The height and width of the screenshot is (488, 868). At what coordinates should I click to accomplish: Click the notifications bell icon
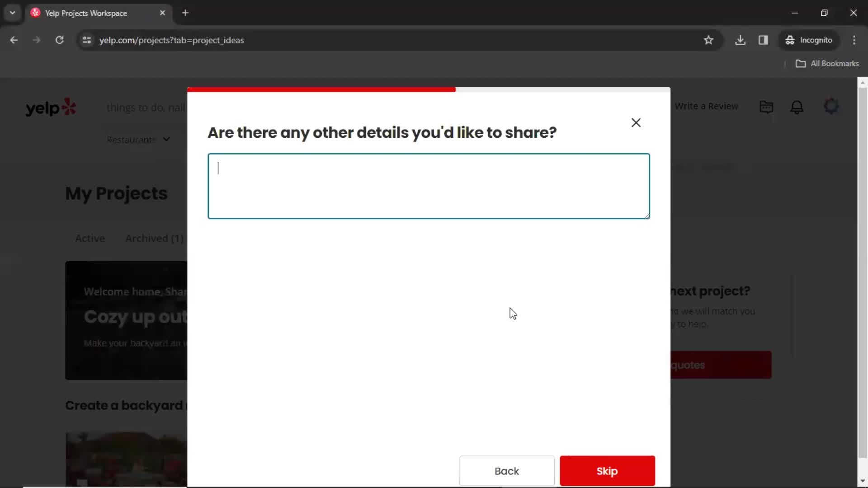pos(797,106)
